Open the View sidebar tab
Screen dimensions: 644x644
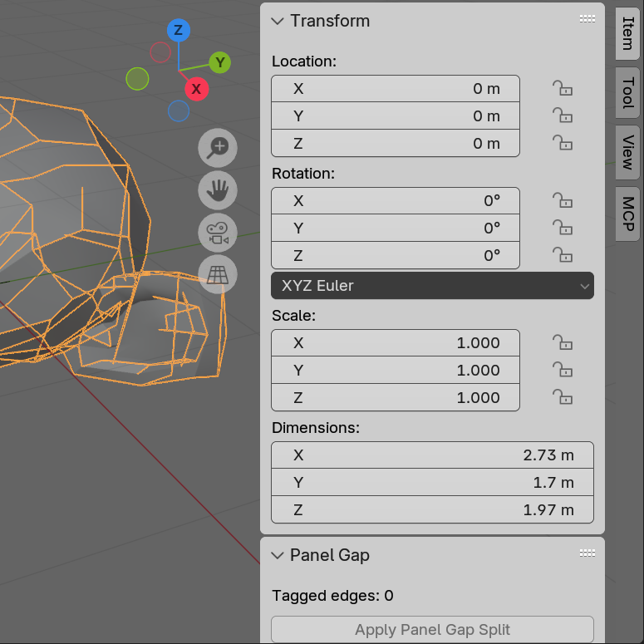point(627,152)
